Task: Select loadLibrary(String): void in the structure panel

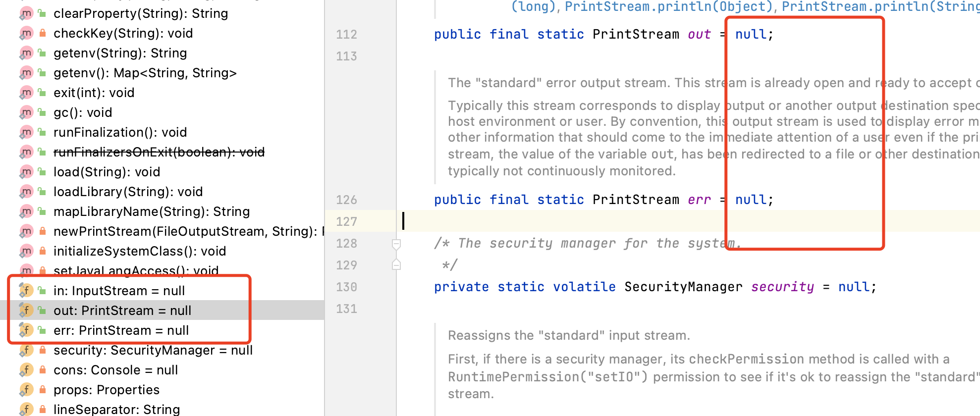Action: point(128,192)
